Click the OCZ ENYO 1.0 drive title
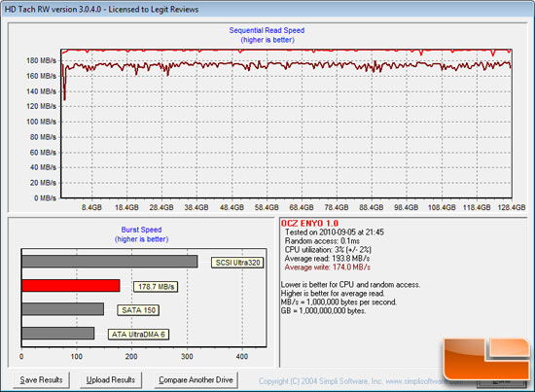The height and width of the screenshot is (392, 535). tap(309, 224)
